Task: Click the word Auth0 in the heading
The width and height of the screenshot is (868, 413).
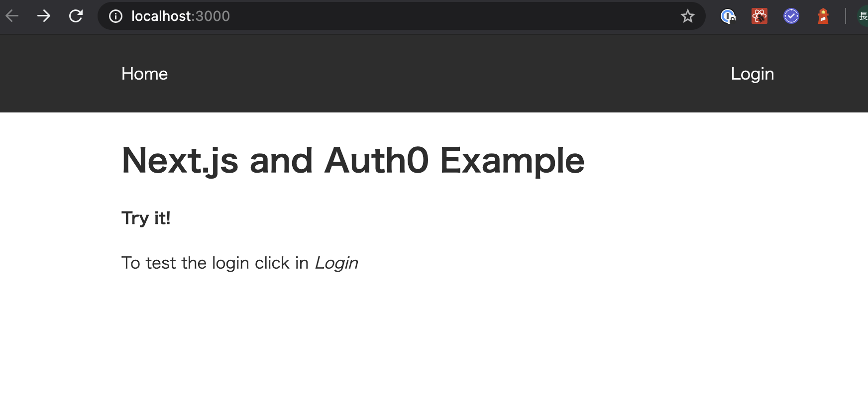Action: click(376, 161)
